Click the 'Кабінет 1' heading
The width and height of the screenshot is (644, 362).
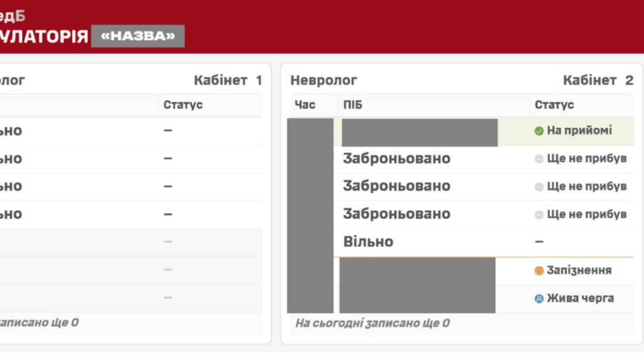click(x=228, y=80)
